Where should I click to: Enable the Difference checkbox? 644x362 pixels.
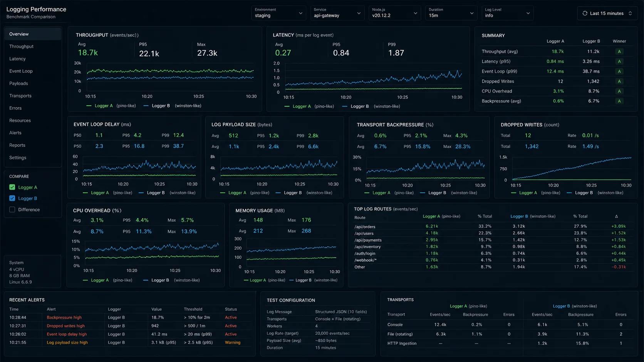point(12,209)
